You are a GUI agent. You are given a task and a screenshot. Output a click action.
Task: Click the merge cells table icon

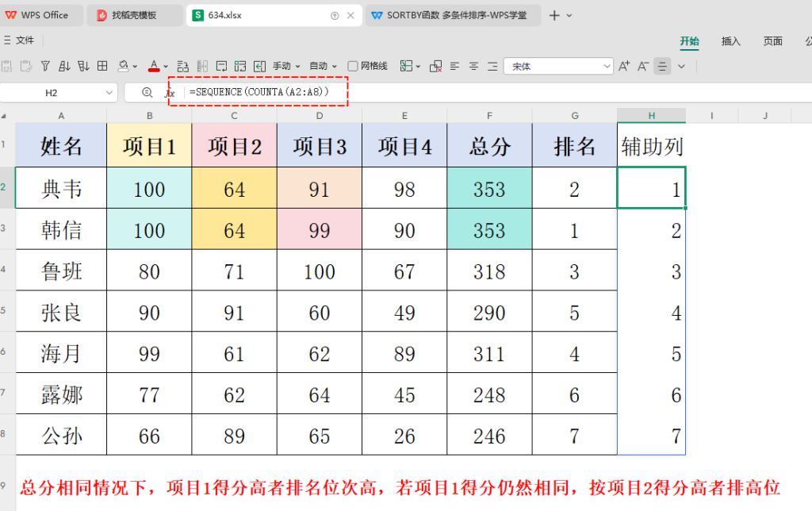(240, 66)
